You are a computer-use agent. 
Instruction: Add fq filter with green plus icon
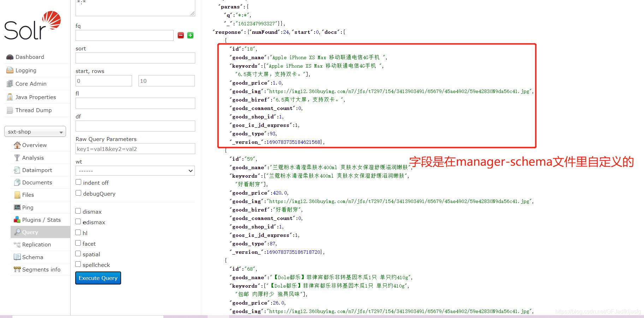[x=190, y=35]
